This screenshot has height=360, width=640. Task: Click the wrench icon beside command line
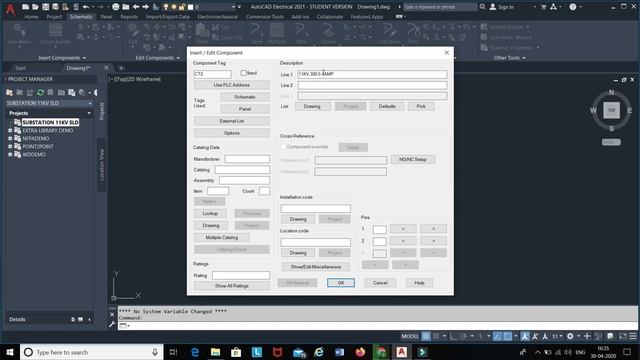click(x=112, y=324)
